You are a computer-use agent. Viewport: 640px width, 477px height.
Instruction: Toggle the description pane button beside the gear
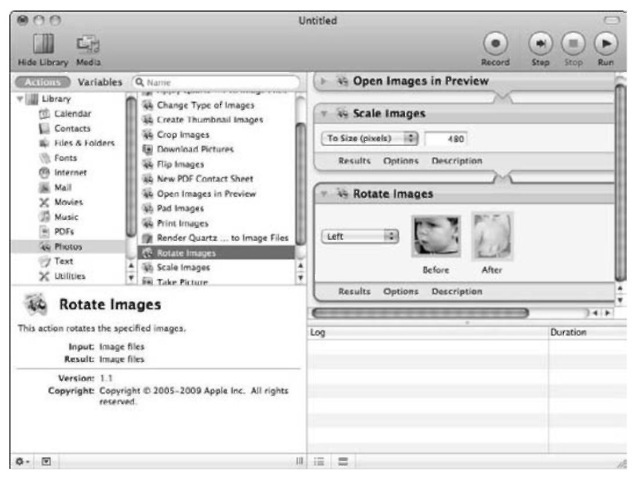pos(46,461)
